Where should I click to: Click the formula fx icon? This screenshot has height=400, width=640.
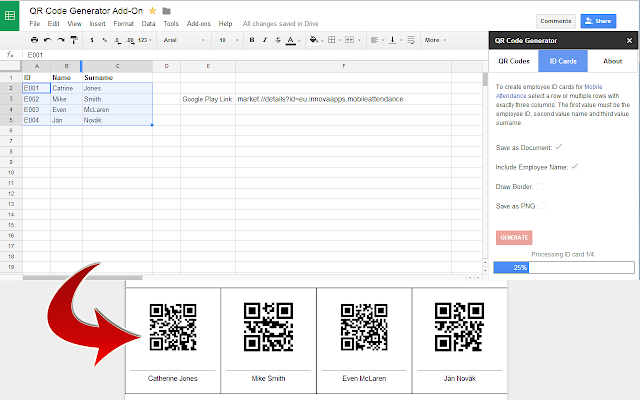(x=10, y=55)
